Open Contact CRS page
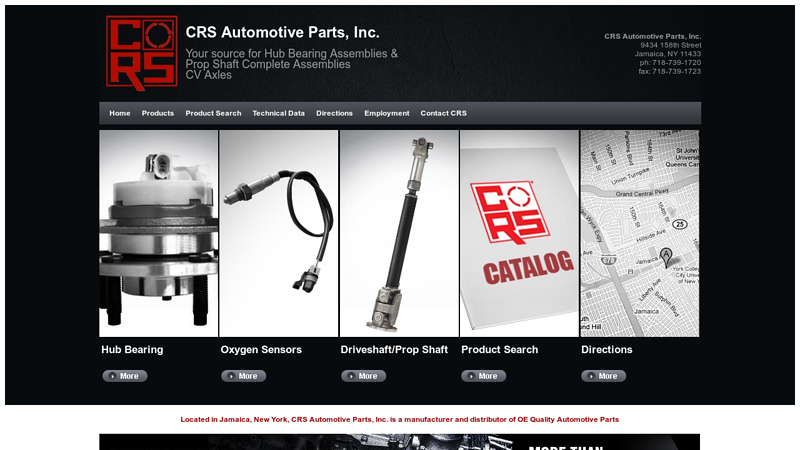The height and width of the screenshot is (450, 800). (443, 113)
